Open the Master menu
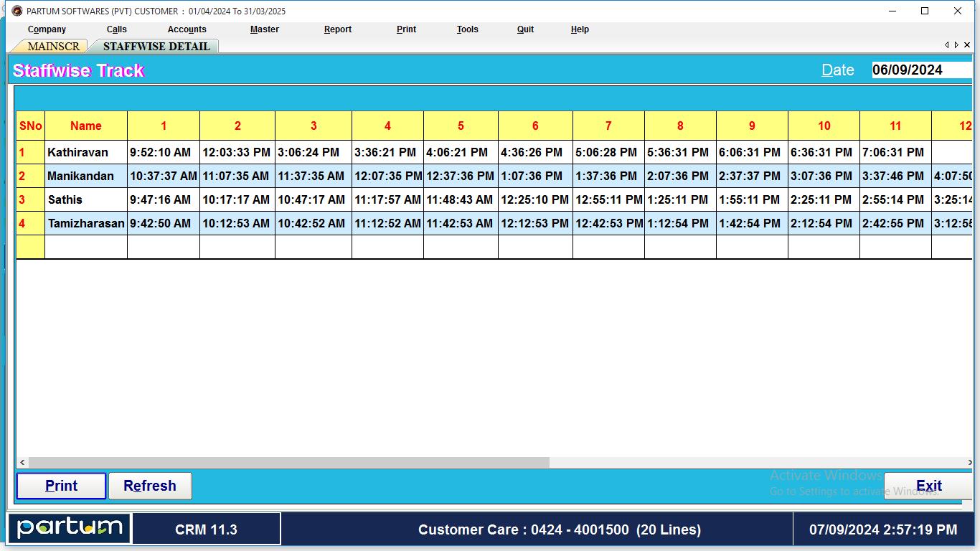Image resolution: width=980 pixels, height=551 pixels. tap(264, 29)
